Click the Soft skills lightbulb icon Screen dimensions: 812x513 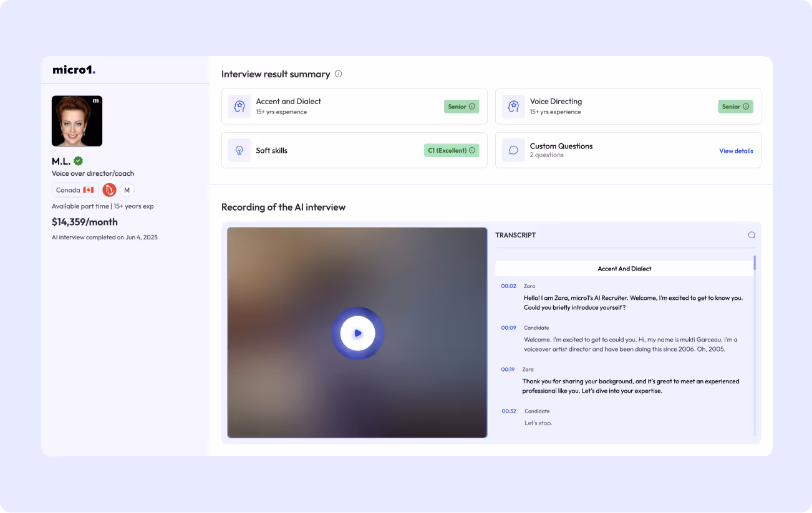tap(239, 150)
